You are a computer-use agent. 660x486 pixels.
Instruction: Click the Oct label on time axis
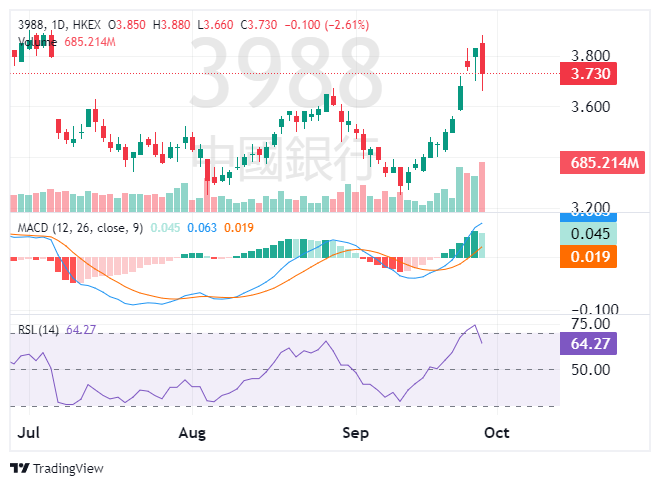click(x=496, y=433)
